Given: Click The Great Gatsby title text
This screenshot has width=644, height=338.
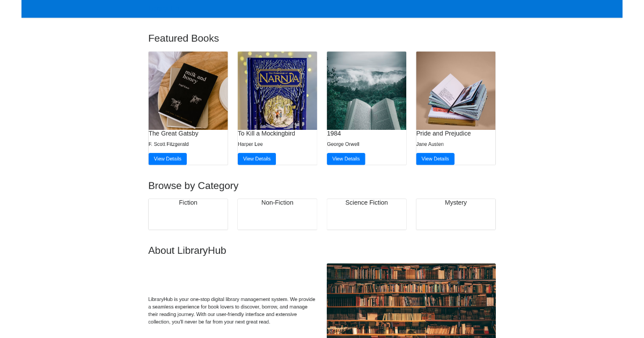Looking at the screenshot, I should tap(173, 134).
